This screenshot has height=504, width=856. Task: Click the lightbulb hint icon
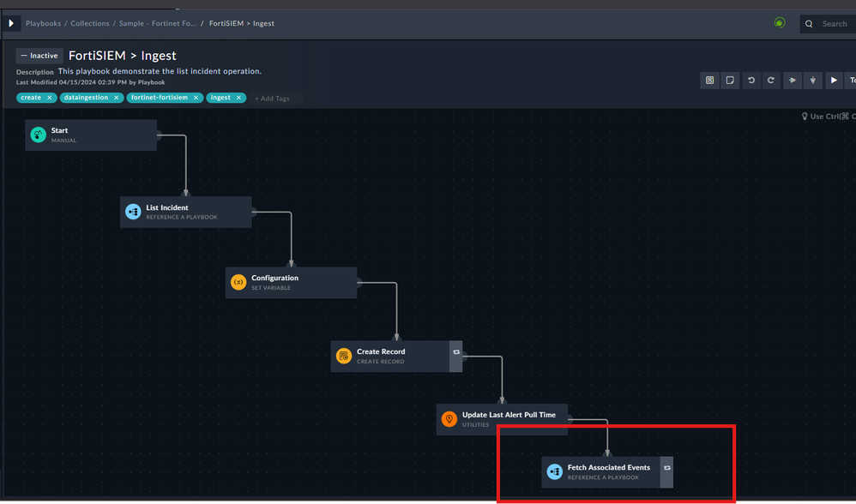[x=805, y=117]
